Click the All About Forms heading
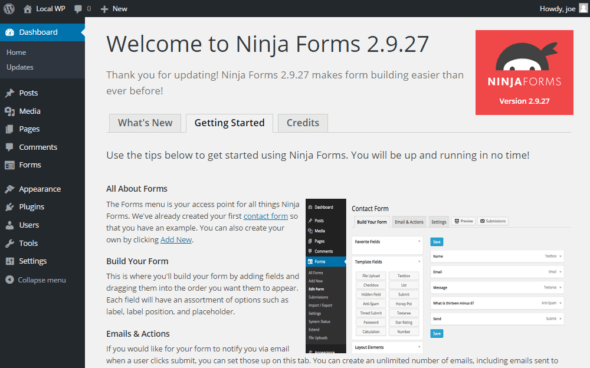590x368 pixels. click(137, 189)
